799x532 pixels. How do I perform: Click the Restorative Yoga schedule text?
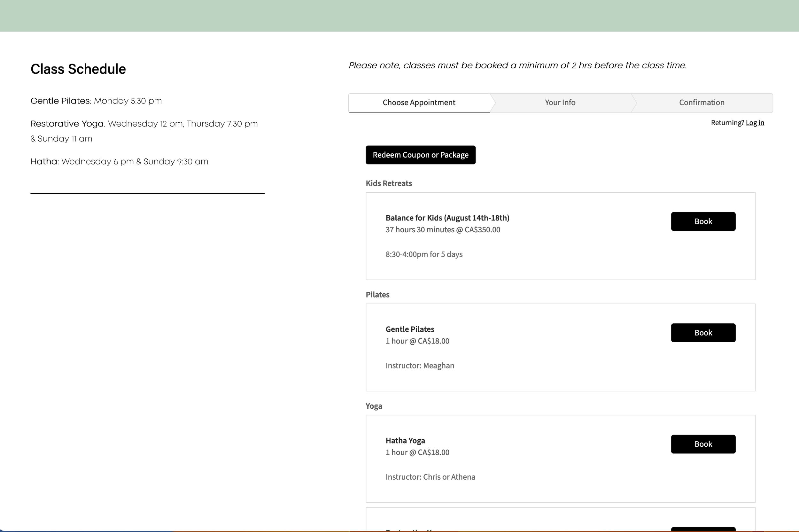(144, 124)
